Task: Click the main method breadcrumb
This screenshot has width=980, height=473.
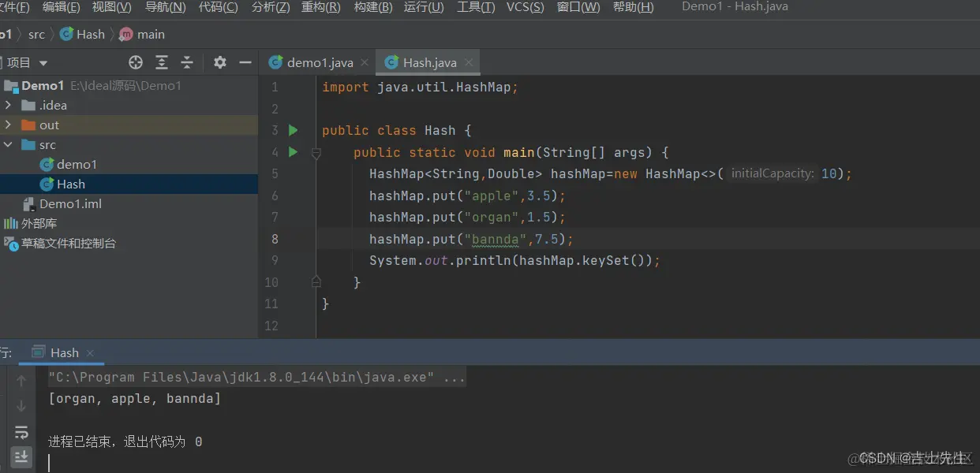Action: click(142, 35)
